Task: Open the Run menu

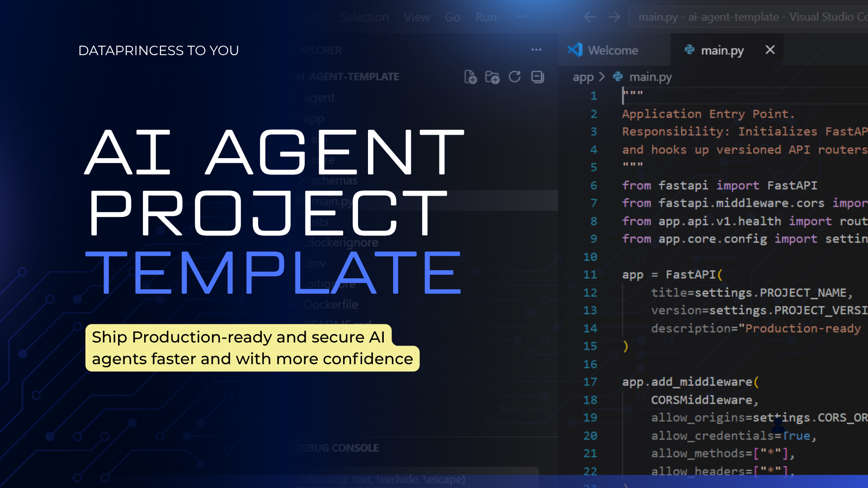Action: (486, 17)
